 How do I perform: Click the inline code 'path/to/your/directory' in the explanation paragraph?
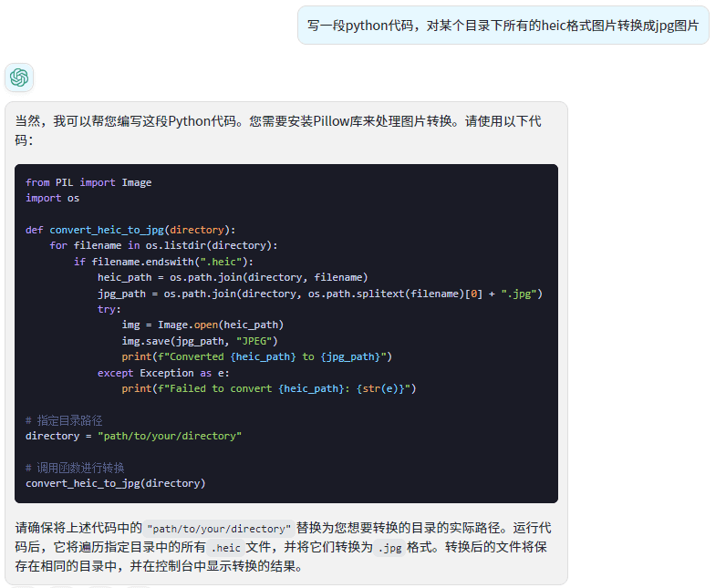219,529
